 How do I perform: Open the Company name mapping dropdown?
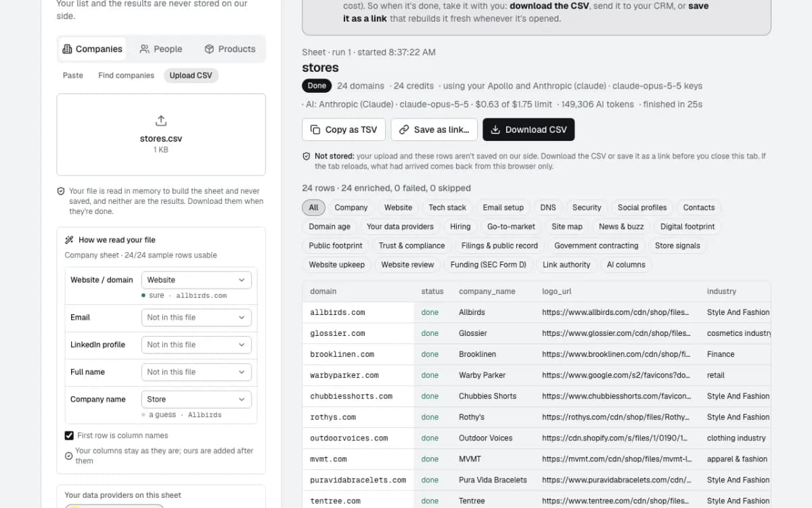click(196, 399)
